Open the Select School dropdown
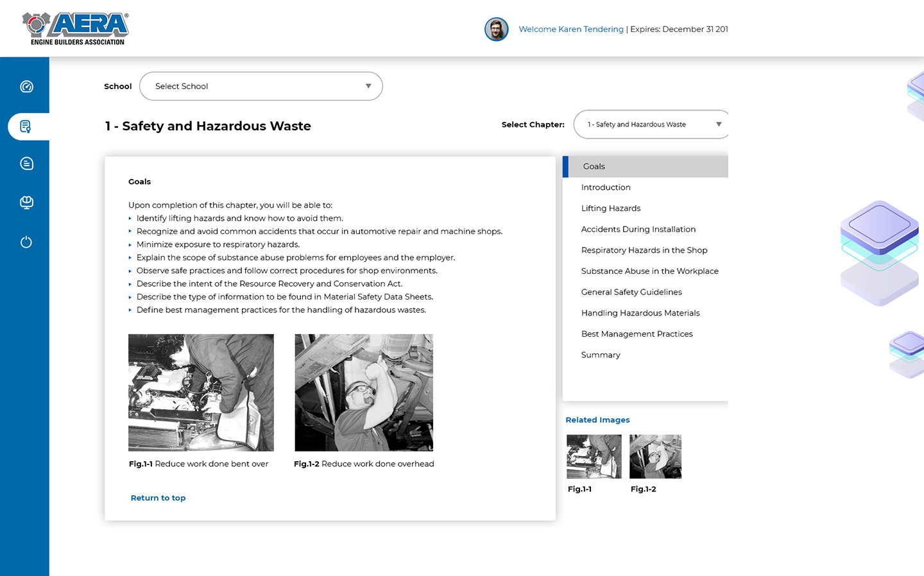The height and width of the screenshot is (576, 924). [261, 86]
